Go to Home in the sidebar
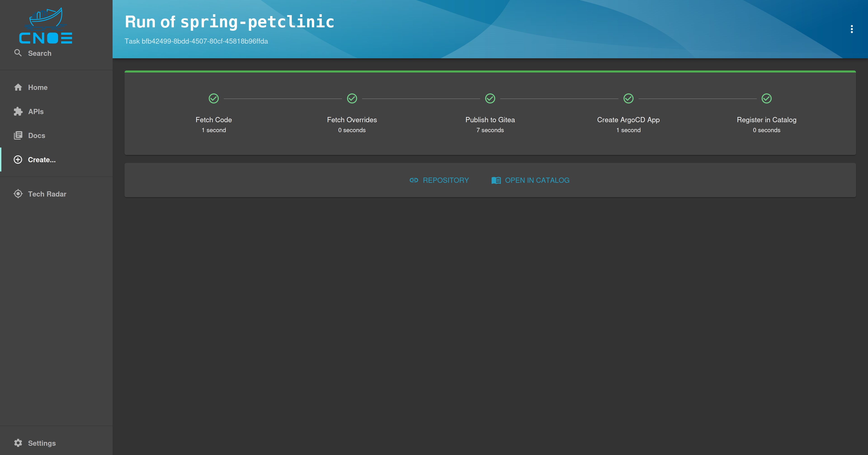This screenshot has height=455, width=868. [56, 87]
